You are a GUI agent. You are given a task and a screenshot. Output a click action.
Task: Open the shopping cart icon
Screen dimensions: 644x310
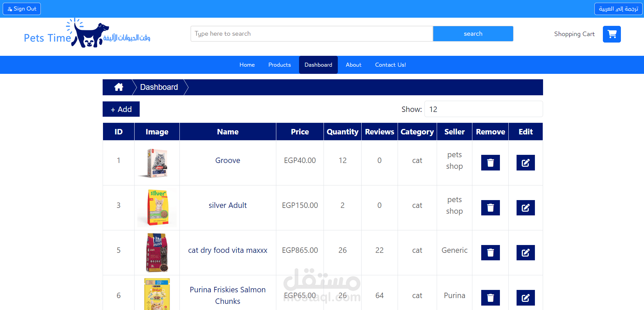(x=612, y=34)
